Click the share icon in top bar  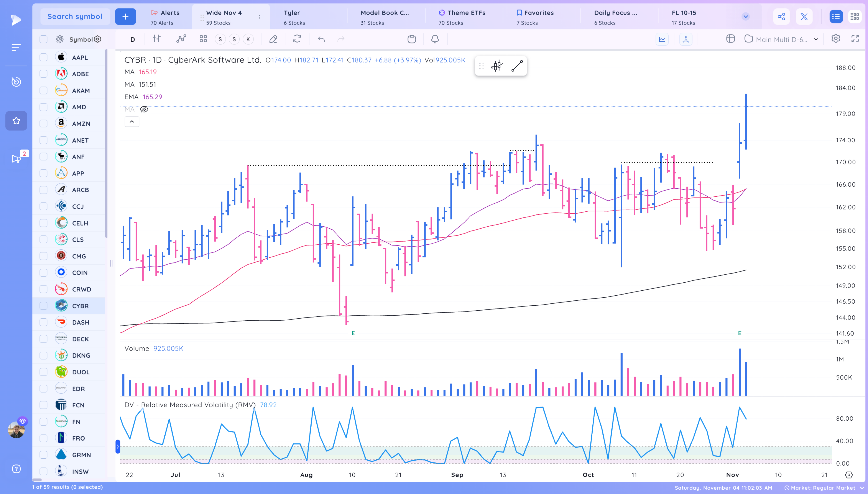tap(781, 17)
